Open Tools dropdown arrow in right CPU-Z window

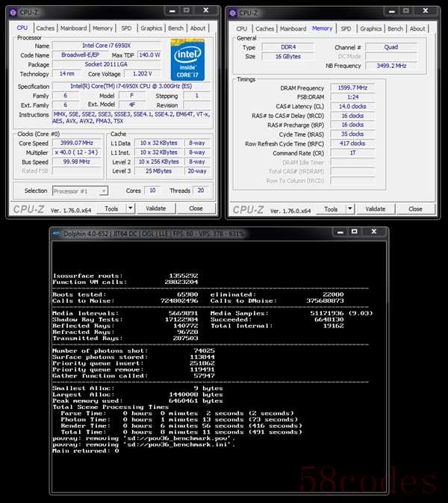tap(350, 209)
